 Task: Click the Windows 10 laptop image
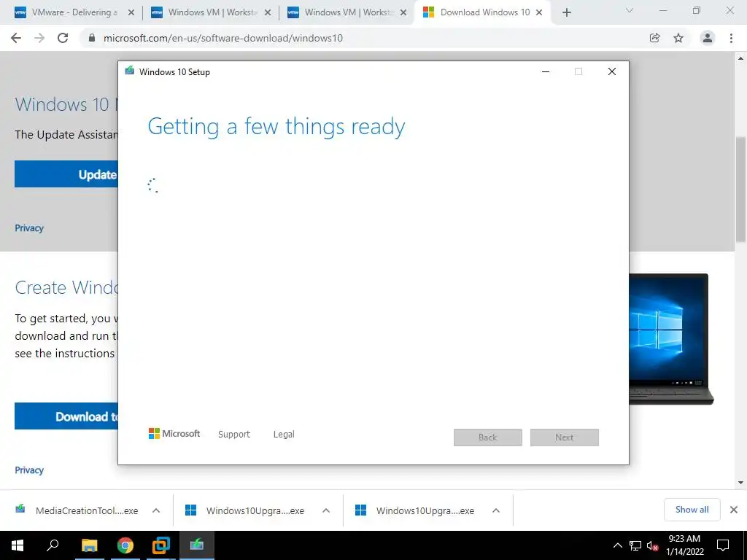[x=671, y=339]
